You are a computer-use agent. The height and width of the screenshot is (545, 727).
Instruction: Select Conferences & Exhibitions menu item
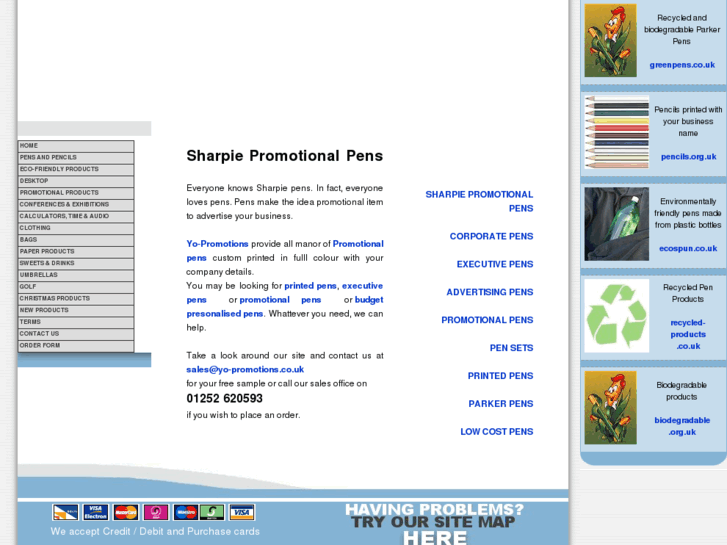tap(76, 205)
